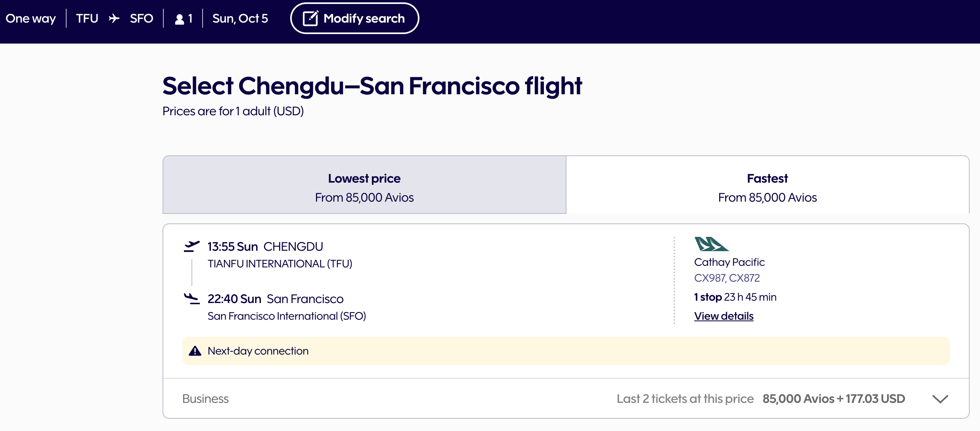Click the SFO destination code in header
Image resolution: width=980 pixels, height=431 pixels.
pyautogui.click(x=141, y=19)
